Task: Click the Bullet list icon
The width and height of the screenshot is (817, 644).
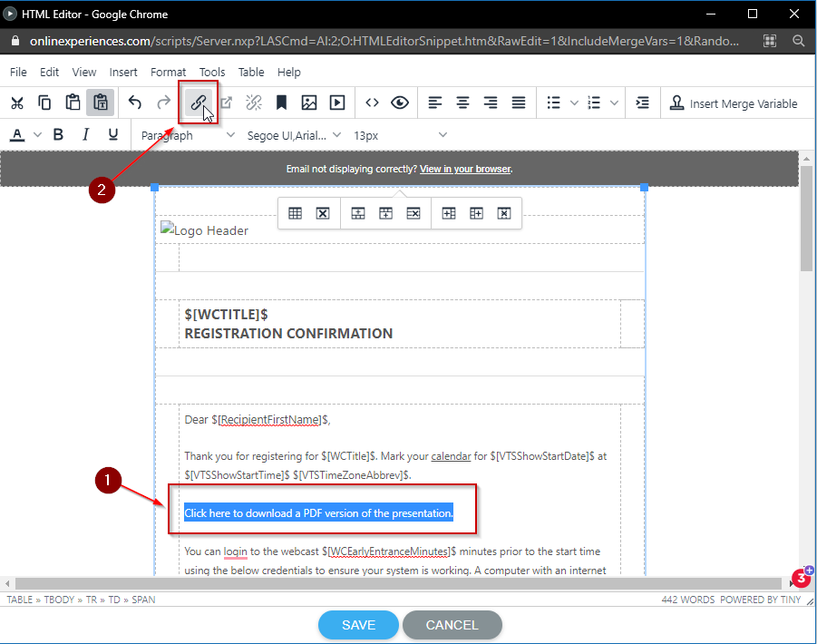Action: pyautogui.click(x=553, y=102)
